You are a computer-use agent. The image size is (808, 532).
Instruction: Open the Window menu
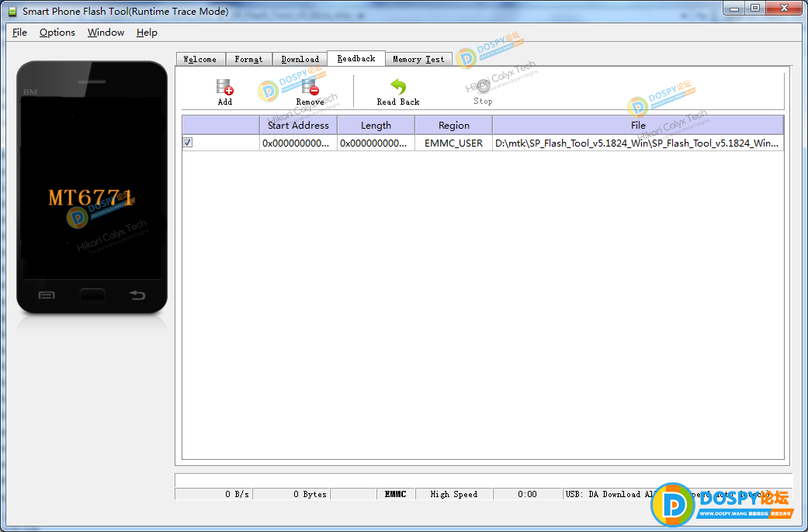tap(106, 33)
